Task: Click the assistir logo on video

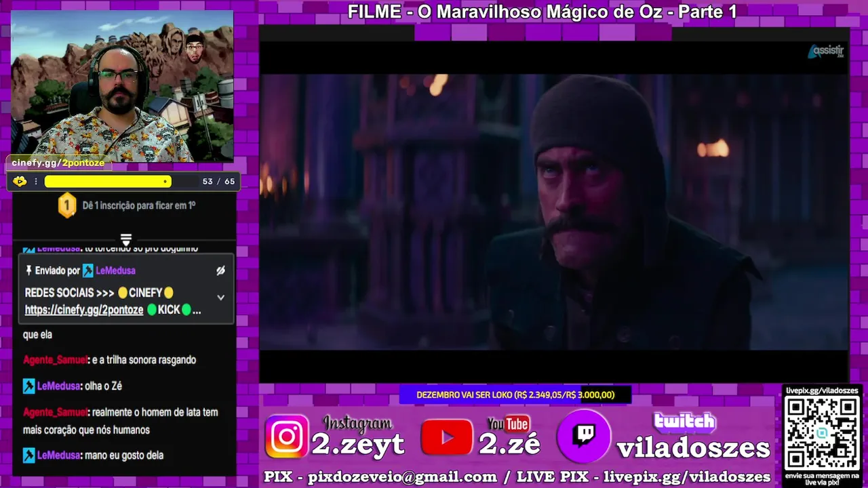Action: click(x=826, y=52)
